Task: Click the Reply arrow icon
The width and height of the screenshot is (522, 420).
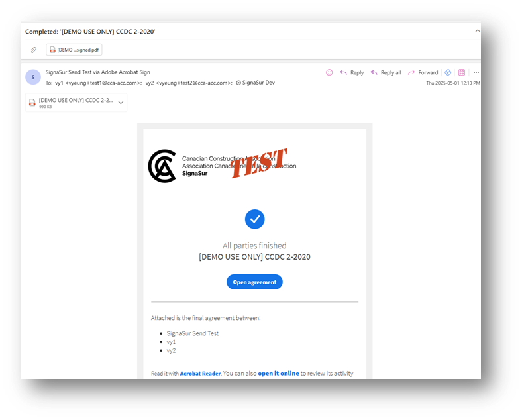Action: (343, 72)
